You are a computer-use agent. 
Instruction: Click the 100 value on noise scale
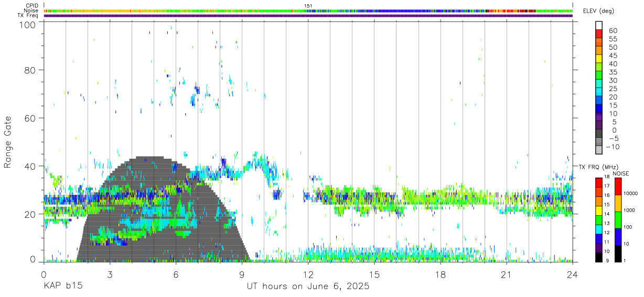[627, 227]
